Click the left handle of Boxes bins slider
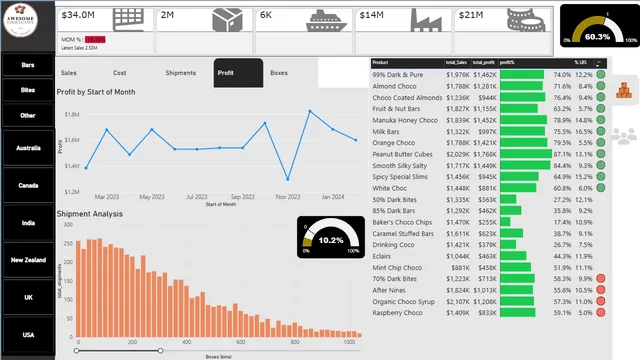The height and width of the screenshot is (360, 640). tap(76, 351)
